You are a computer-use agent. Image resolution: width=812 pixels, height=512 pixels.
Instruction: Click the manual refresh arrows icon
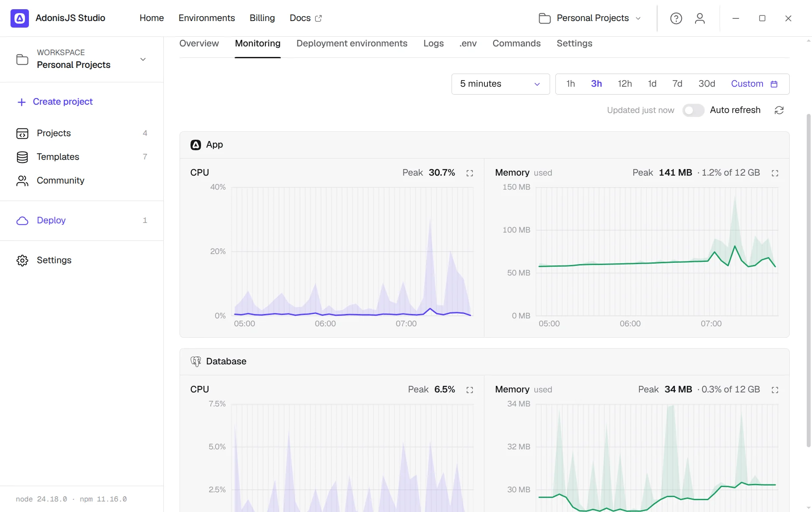click(x=779, y=110)
